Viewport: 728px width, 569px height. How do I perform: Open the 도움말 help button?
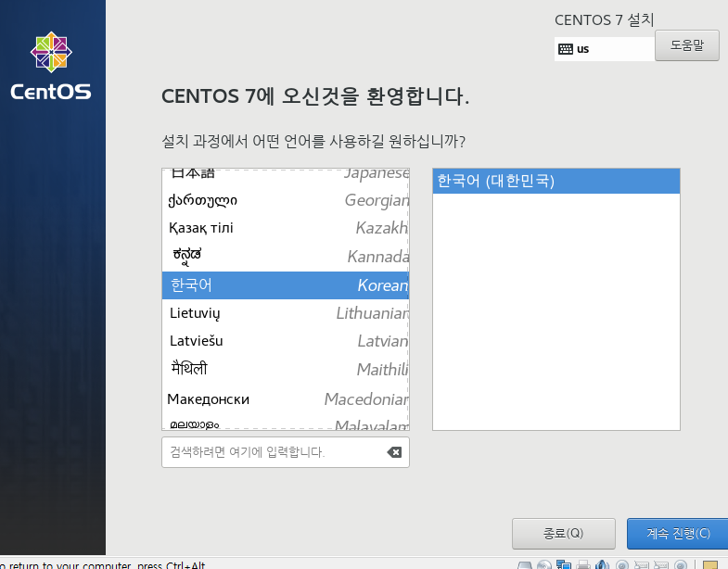pyautogui.click(x=687, y=45)
